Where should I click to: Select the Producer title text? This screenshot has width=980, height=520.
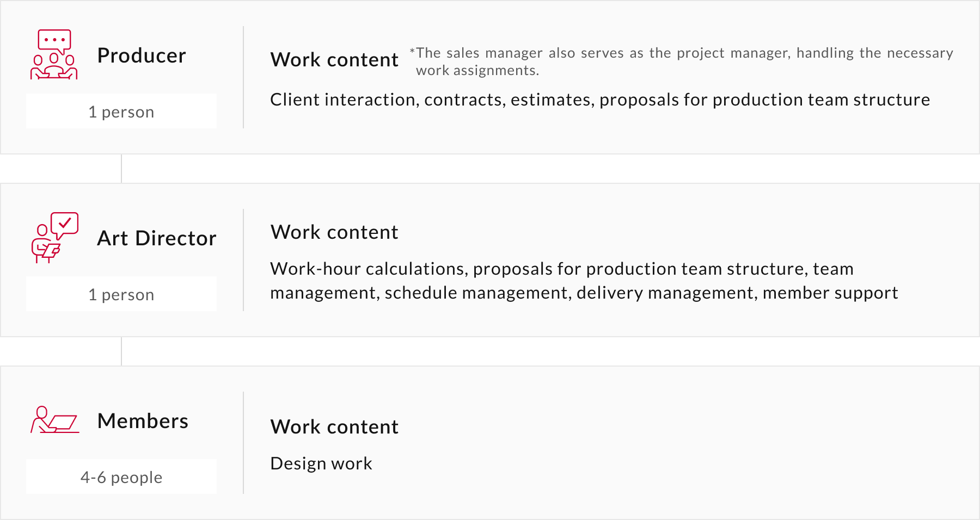(142, 55)
